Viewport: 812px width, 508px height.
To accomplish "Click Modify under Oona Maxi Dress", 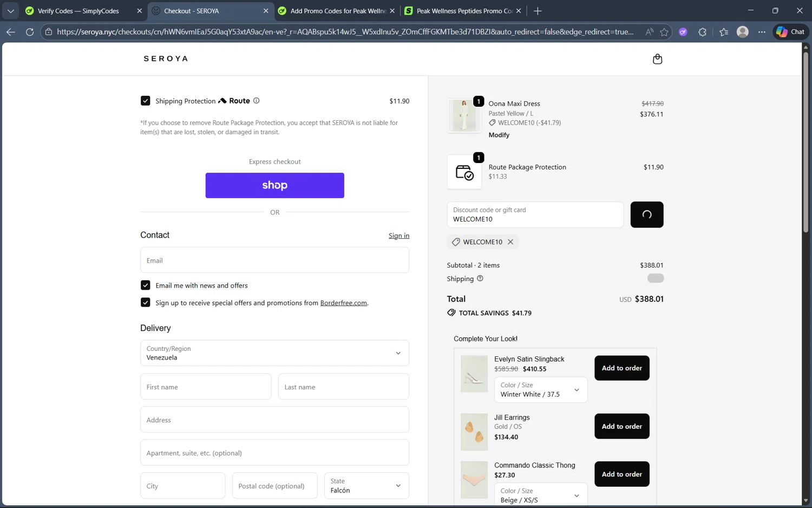I will pos(499,135).
